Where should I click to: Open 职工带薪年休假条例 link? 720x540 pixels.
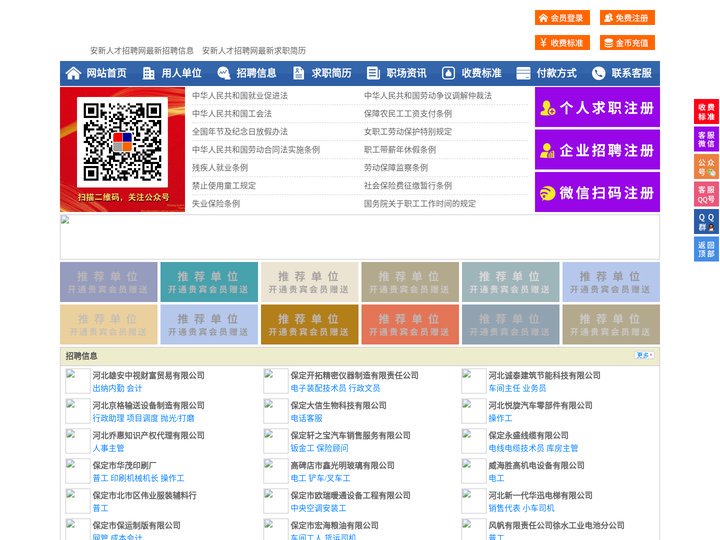pos(400,150)
